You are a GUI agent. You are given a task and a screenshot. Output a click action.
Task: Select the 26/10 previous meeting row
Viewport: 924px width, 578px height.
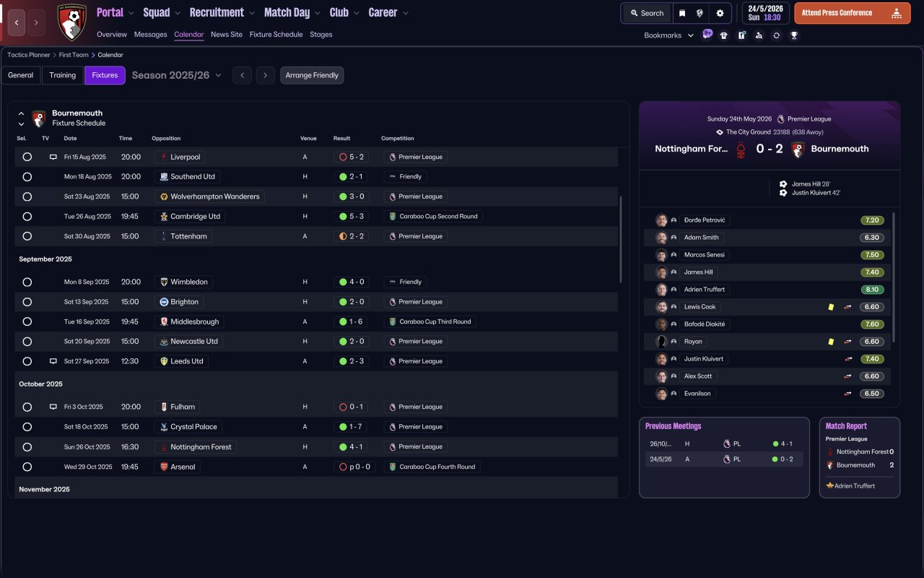coord(724,444)
